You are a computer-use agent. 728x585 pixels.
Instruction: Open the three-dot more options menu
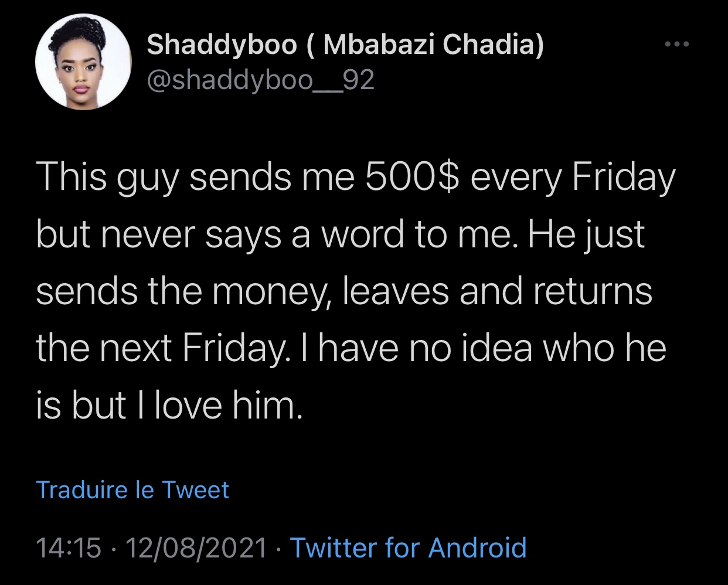click(x=677, y=45)
